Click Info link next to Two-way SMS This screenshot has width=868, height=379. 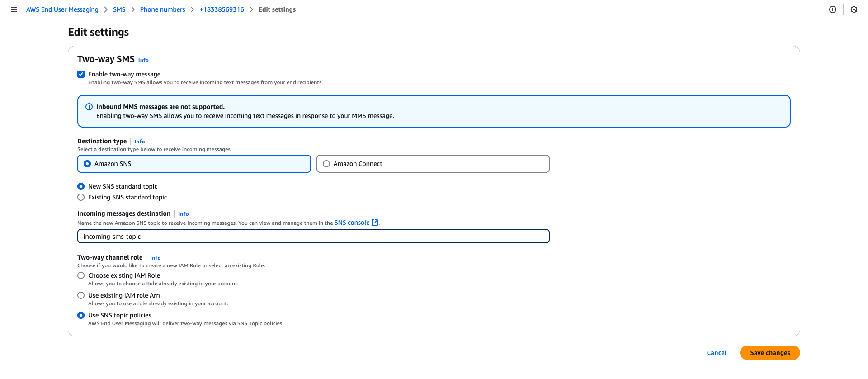pyautogui.click(x=143, y=60)
